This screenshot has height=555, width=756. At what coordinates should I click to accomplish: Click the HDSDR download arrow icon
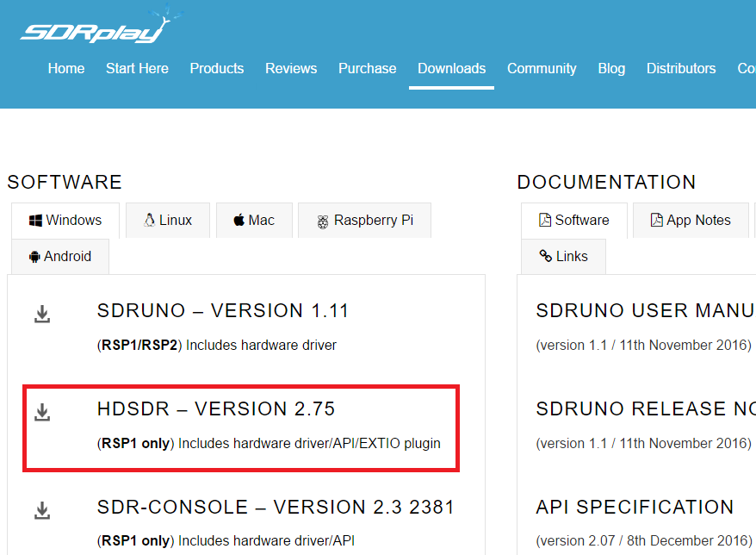42,413
